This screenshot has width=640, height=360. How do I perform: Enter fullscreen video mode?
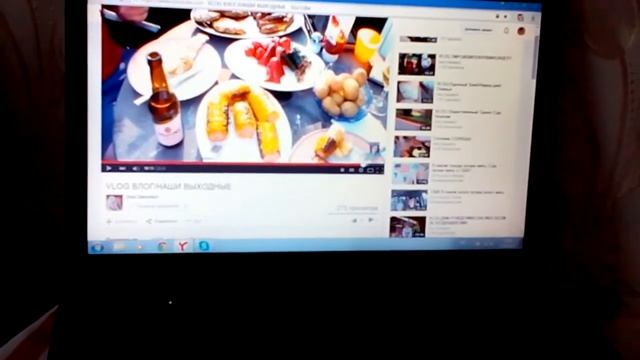(380, 170)
